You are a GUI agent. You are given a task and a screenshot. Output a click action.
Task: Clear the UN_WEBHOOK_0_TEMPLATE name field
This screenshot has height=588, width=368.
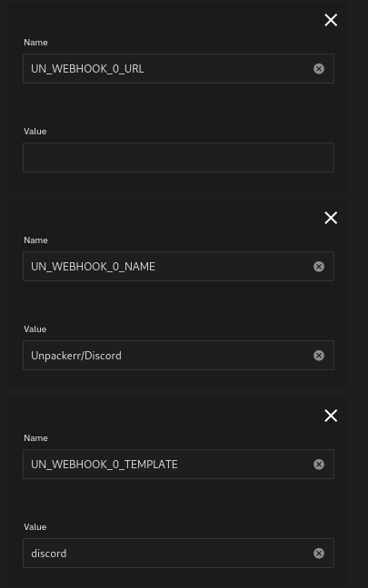pyautogui.click(x=319, y=465)
